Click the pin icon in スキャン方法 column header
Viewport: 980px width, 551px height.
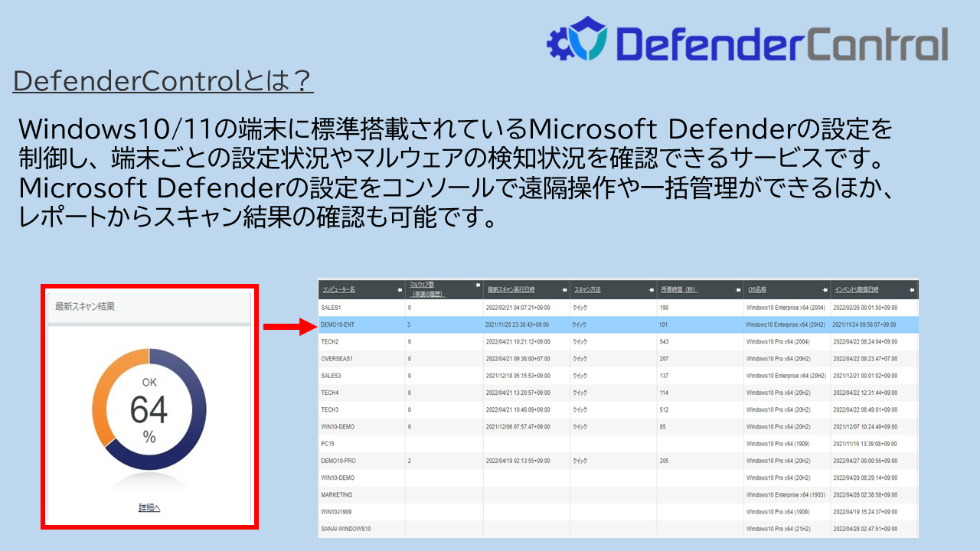pos(650,290)
